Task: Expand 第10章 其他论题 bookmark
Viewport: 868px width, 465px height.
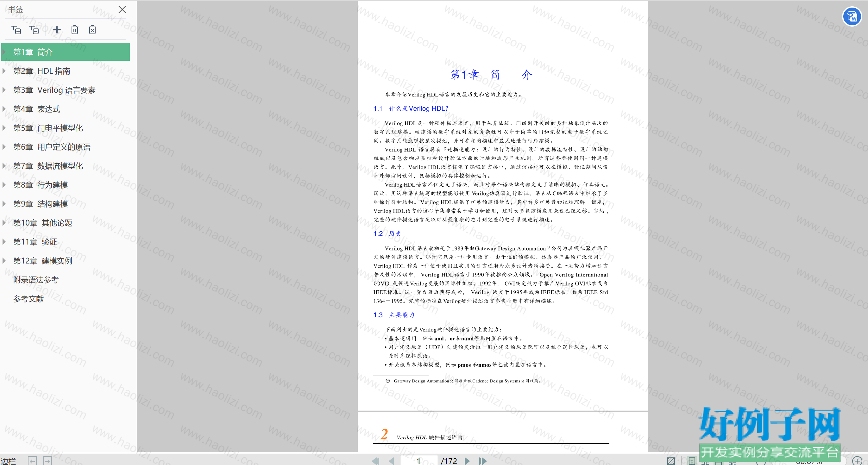Action: point(4,223)
